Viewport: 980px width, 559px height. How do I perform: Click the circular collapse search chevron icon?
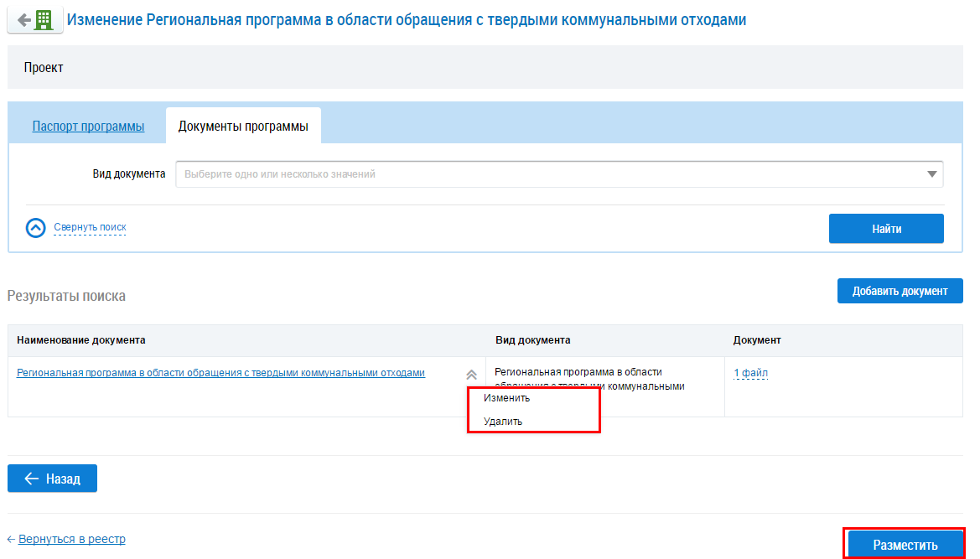(x=36, y=228)
